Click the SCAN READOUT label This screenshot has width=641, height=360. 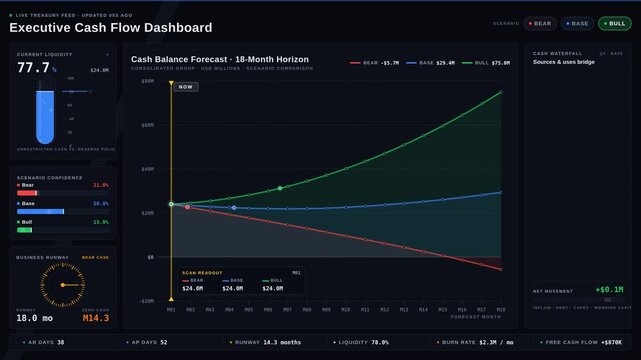[x=202, y=273]
